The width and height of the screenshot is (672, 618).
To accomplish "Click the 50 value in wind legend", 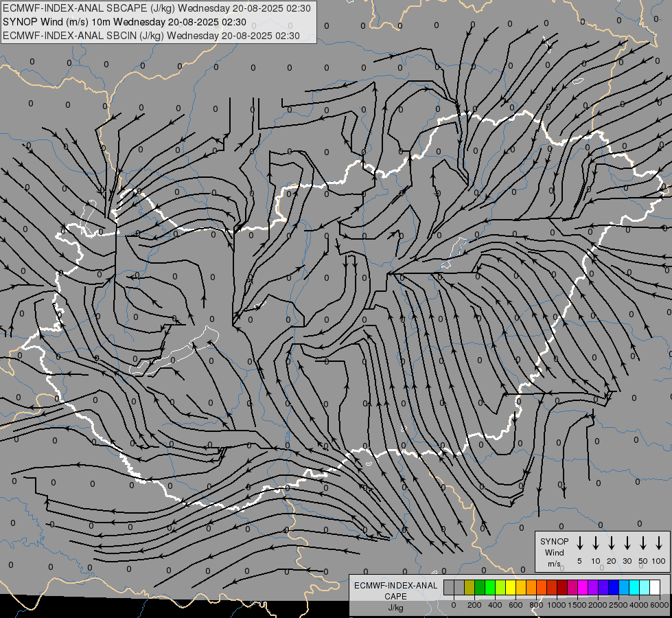I will point(643,561).
